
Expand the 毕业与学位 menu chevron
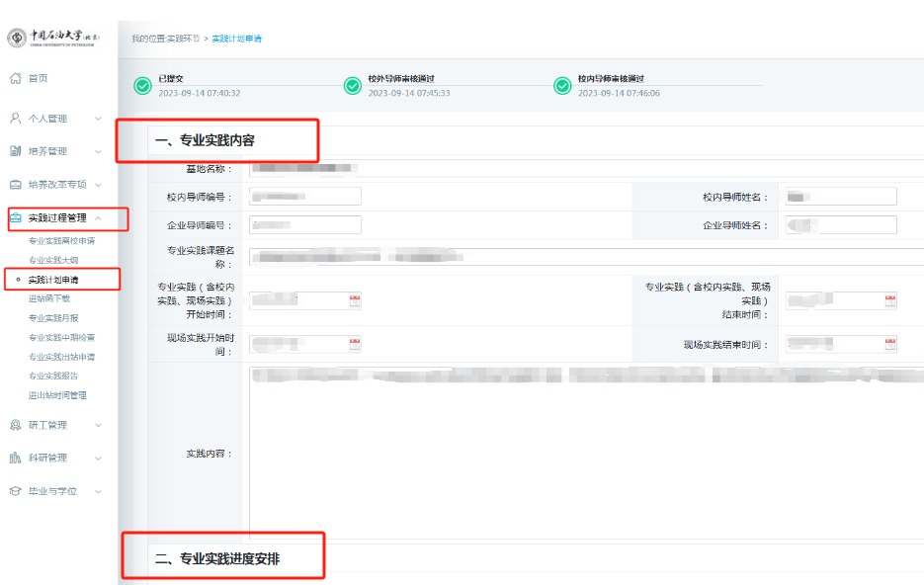[98, 491]
